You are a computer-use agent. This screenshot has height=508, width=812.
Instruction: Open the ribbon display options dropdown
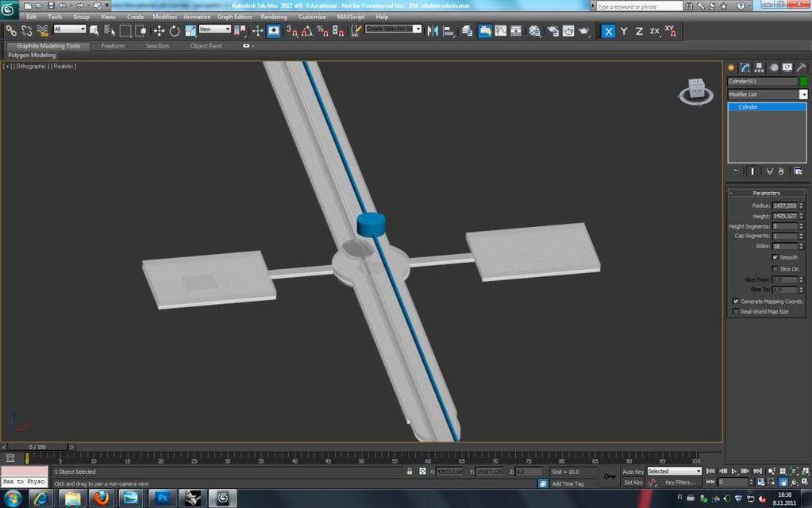[x=248, y=46]
